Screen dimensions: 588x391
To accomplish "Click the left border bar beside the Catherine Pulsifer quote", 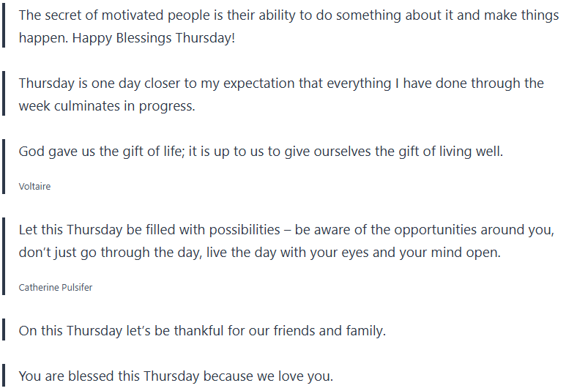I will pos(4,256).
